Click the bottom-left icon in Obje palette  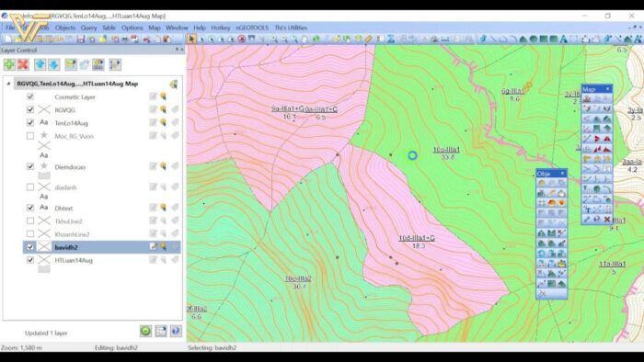[x=542, y=293]
